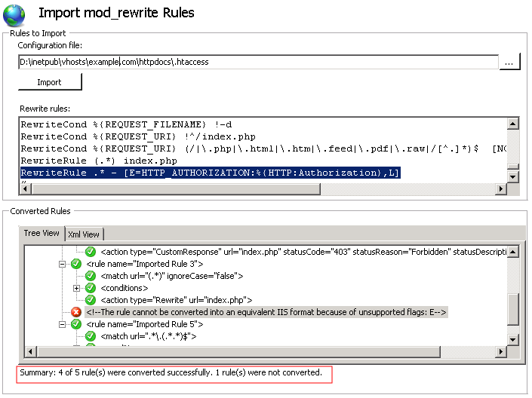Click green check icon beside Imported Rule 3

pos(75,264)
